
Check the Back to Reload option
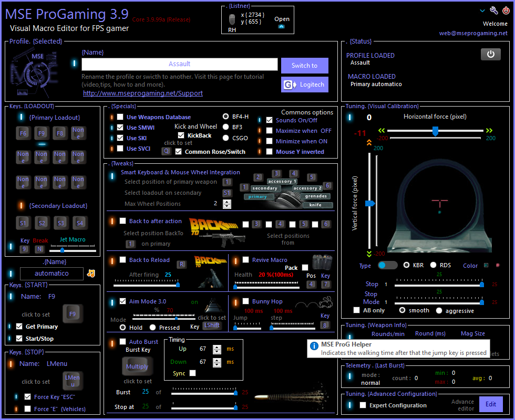123,260
